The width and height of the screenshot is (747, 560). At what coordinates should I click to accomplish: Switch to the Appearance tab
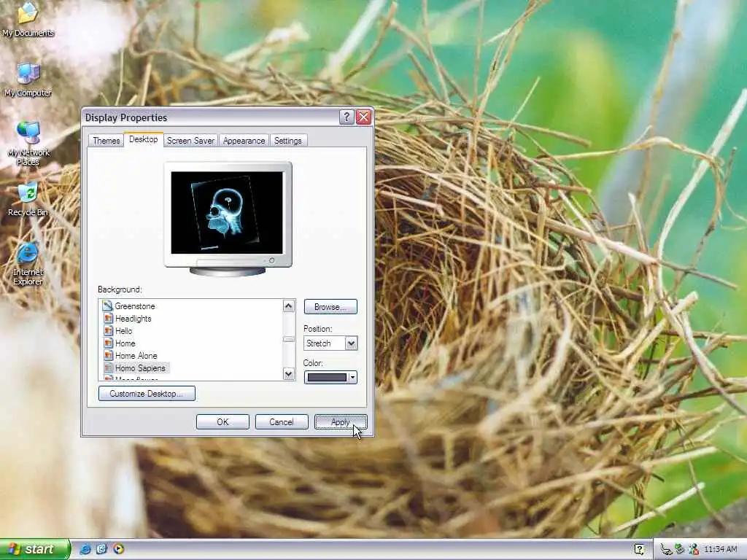point(244,141)
